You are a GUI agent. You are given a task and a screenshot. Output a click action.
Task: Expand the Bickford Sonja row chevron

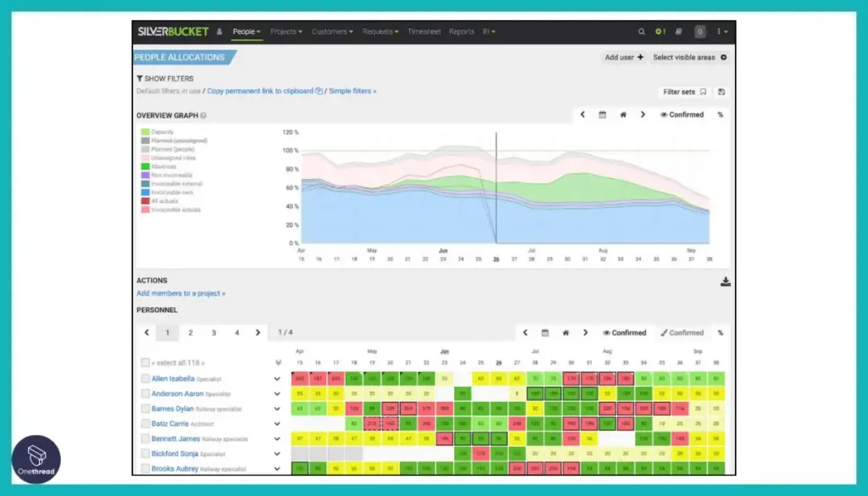(277, 454)
